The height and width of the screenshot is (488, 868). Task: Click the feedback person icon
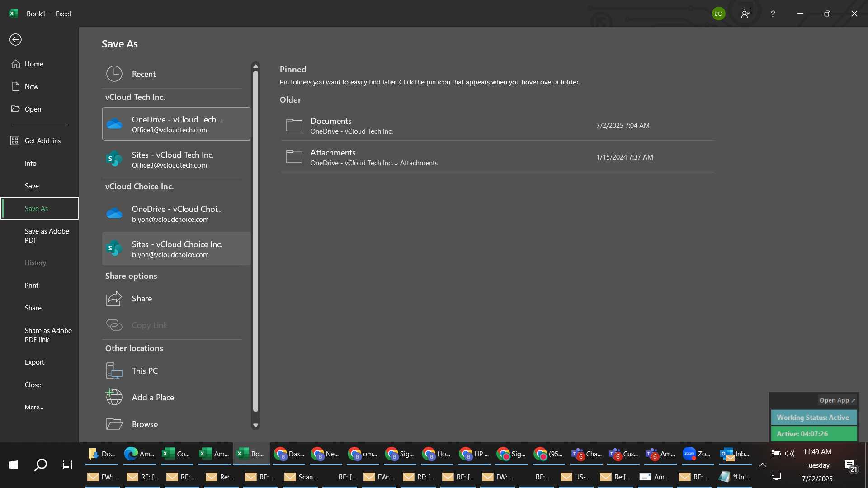point(746,14)
